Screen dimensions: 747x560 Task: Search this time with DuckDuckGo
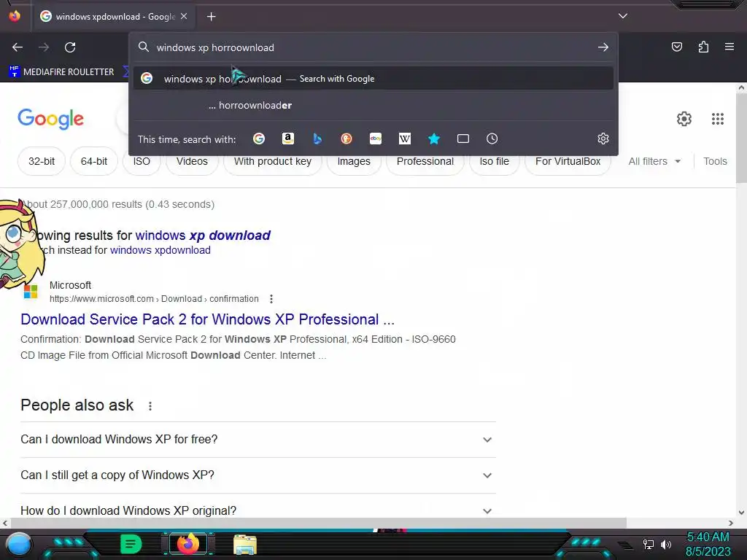point(347,139)
